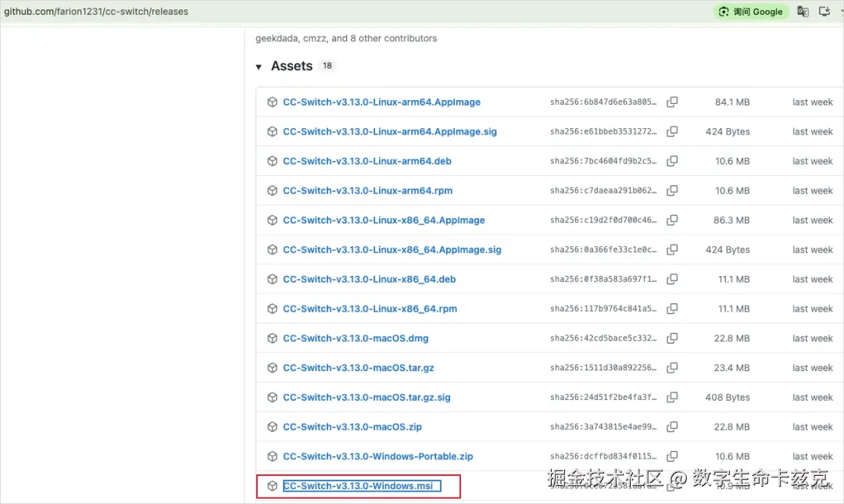
Task: Click the 86.3 MB size value
Action: click(731, 220)
